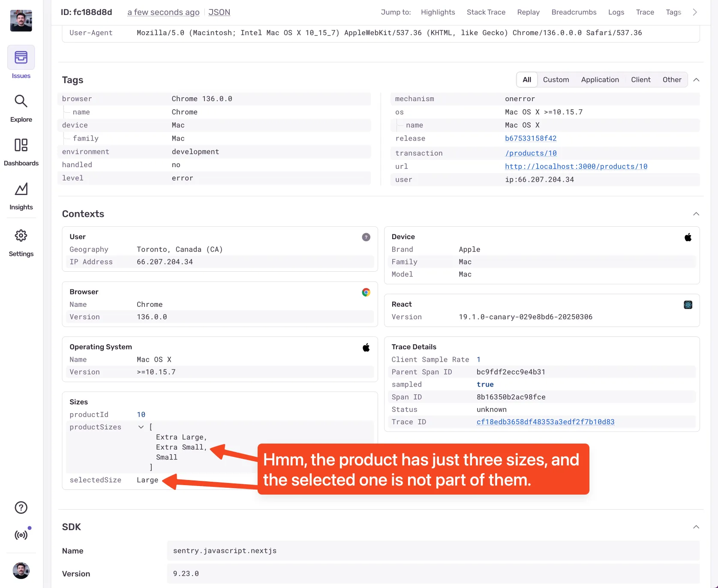The width and height of the screenshot is (718, 588).
Task: Open Explore search icon in sidebar
Action: pos(21,102)
